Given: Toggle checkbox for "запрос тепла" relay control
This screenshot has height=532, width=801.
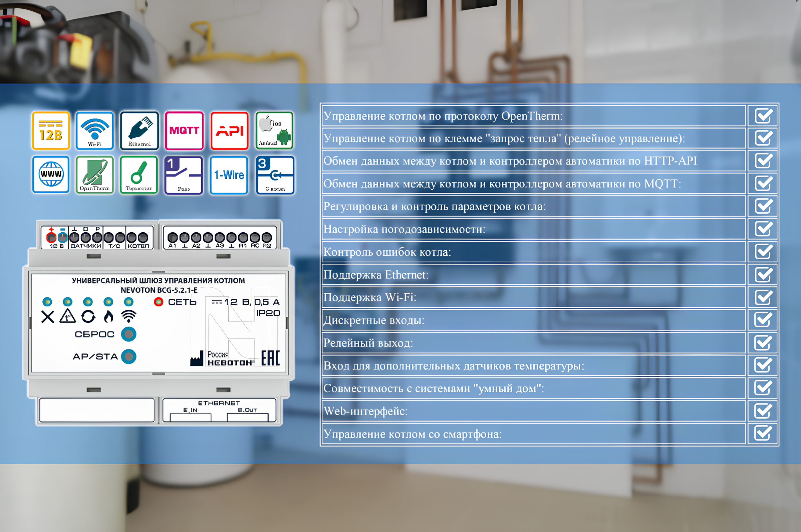Looking at the screenshot, I should click(x=764, y=138).
